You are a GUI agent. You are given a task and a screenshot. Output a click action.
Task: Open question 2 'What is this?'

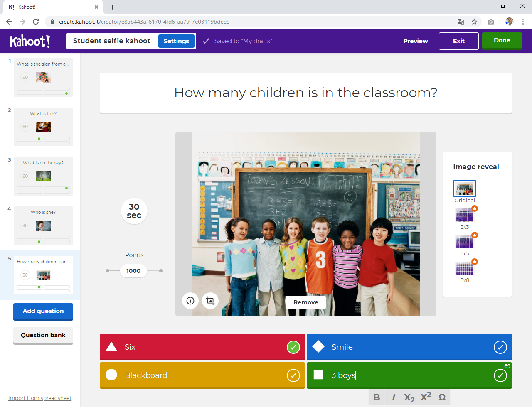[x=43, y=127]
